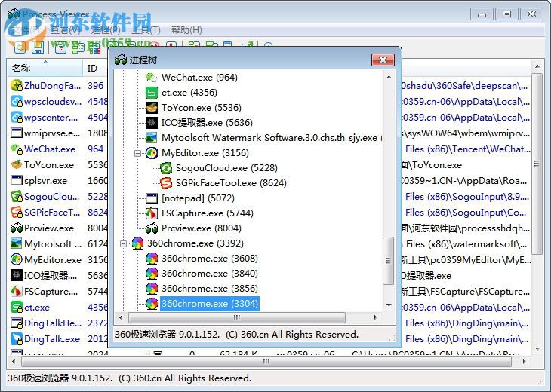Select Prcview.exe (8004) in tree

202,228
